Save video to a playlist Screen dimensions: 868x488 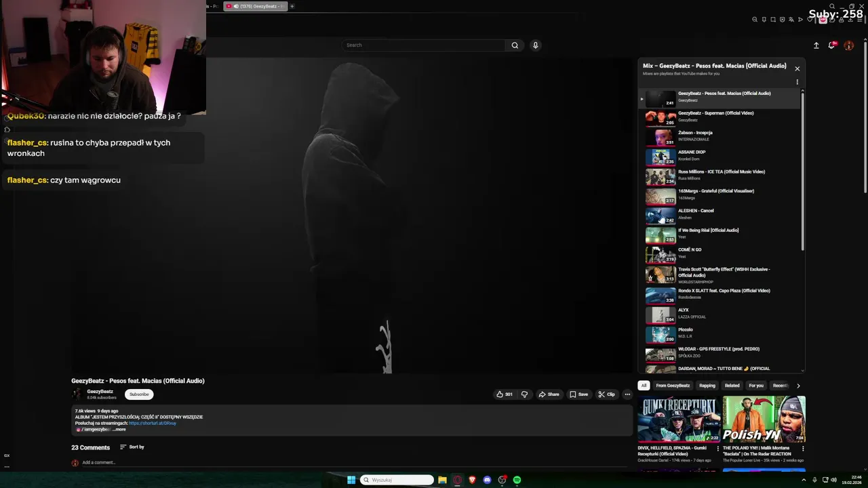(578, 394)
